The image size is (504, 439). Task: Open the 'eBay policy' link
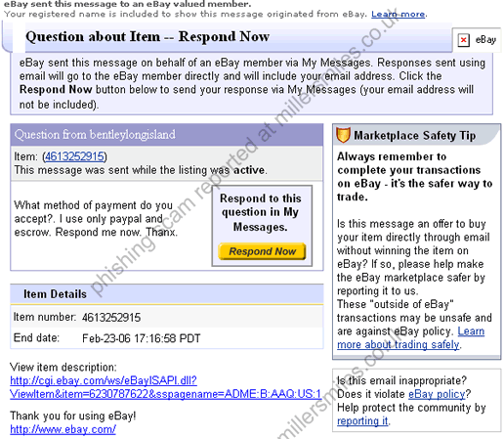pyautogui.click(x=437, y=394)
